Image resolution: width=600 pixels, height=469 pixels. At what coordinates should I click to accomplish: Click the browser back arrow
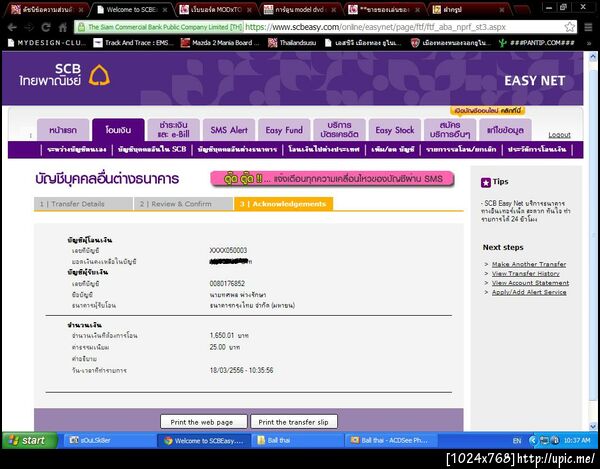click(12, 27)
